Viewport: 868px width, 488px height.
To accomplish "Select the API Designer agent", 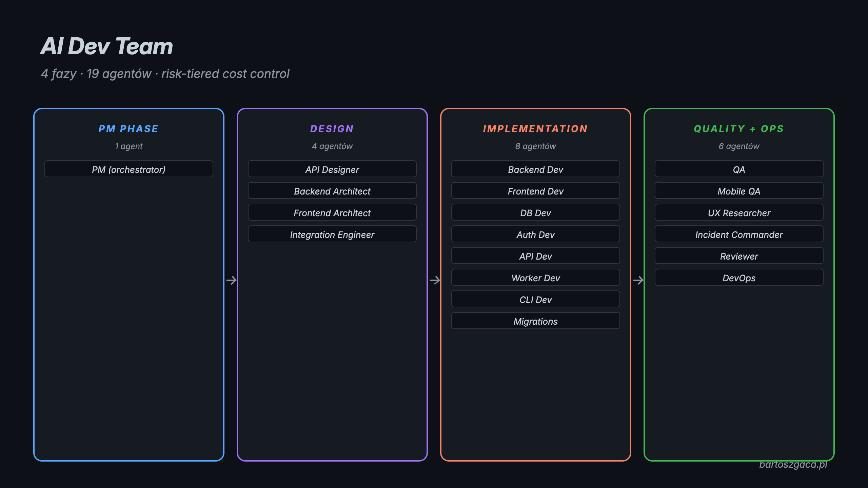I will pos(332,169).
